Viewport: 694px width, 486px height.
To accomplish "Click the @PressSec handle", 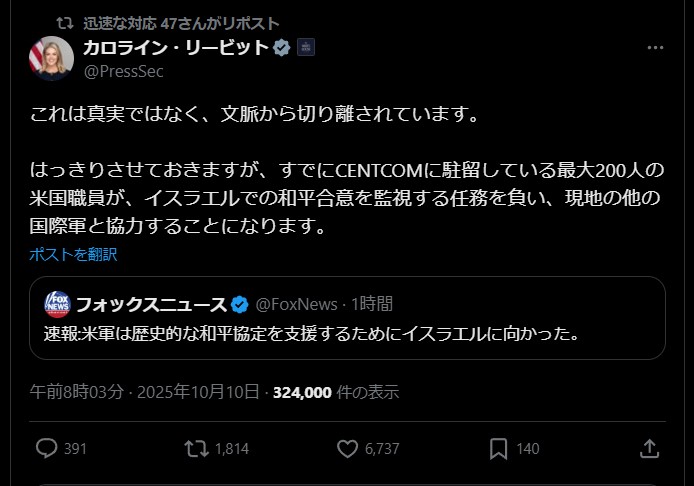I will click(123, 71).
